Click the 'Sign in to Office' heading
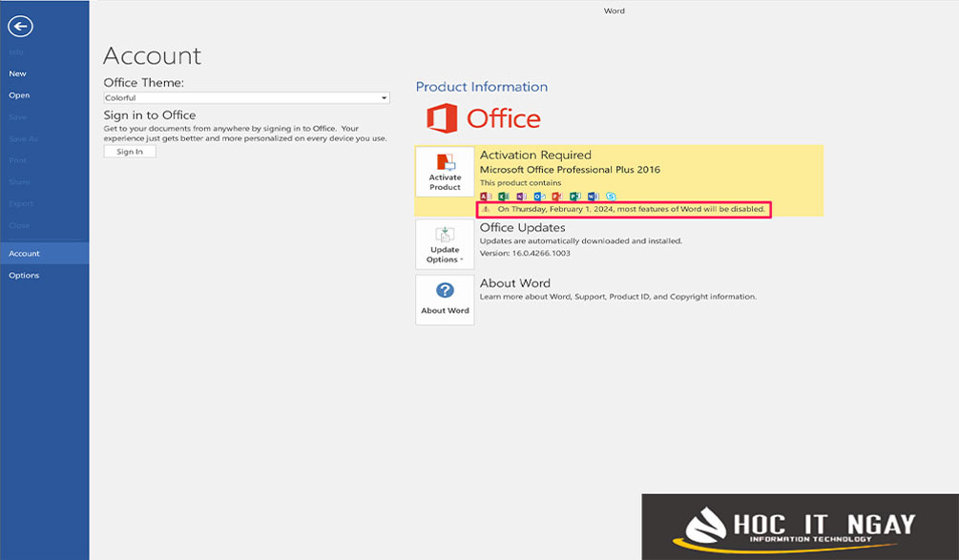 [150, 114]
